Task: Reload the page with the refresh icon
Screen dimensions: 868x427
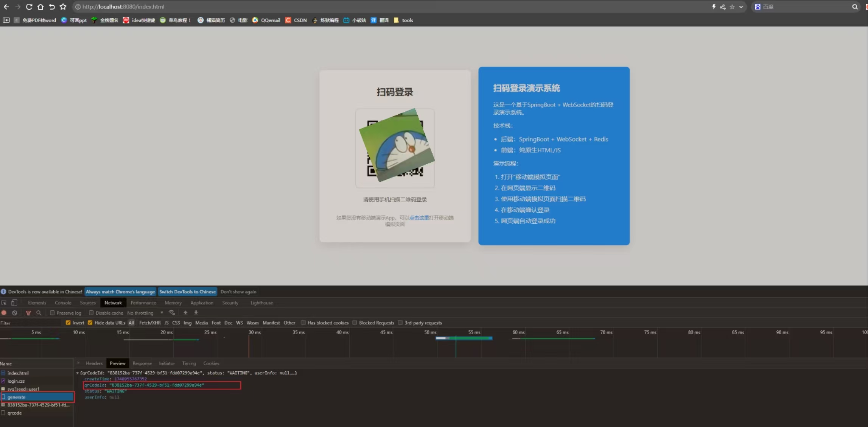Action: pos(29,7)
